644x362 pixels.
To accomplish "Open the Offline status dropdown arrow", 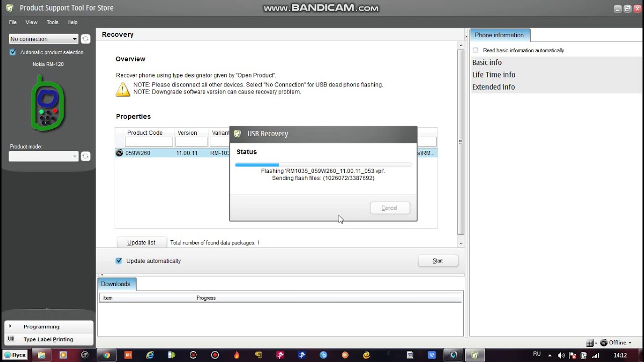I will pyautogui.click(x=630, y=343).
